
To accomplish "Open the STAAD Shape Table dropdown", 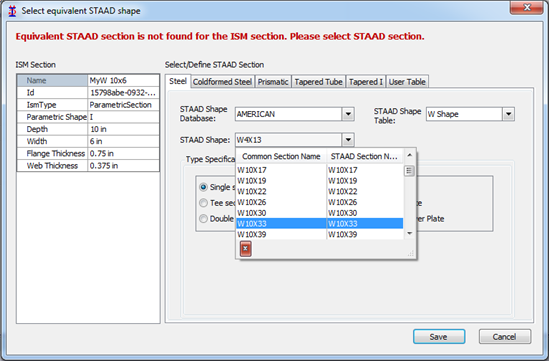I will coord(508,114).
